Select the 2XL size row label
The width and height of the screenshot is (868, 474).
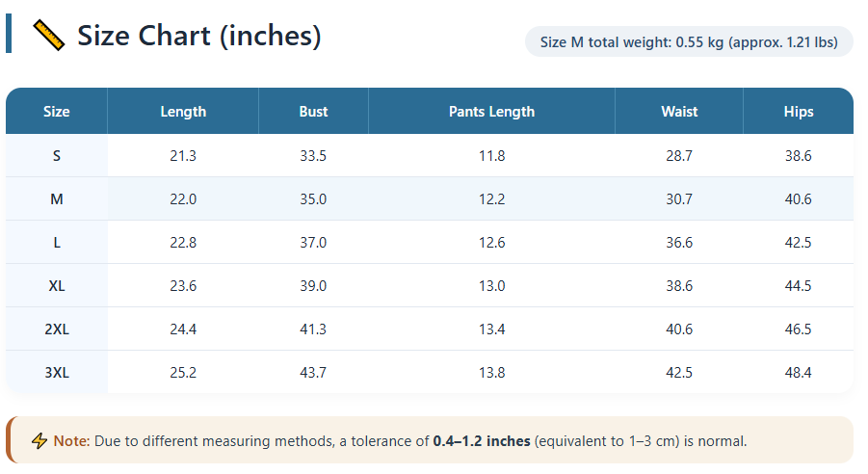pyautogui.click(x=57, y=329)
